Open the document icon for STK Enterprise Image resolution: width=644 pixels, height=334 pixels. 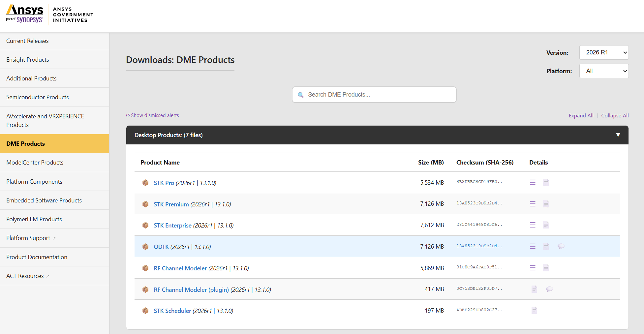(x=546, y=225)
